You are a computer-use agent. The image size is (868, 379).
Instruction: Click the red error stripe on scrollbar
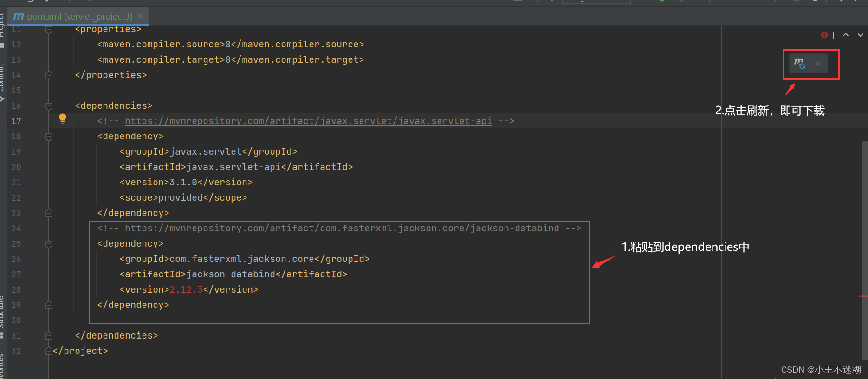[863, 296]
